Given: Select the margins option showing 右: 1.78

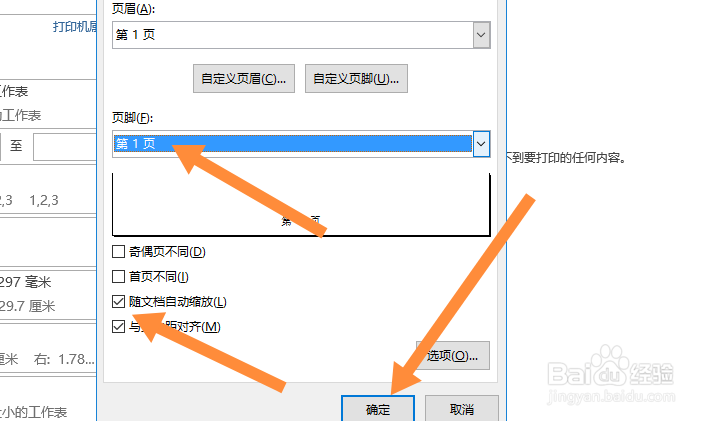Looking at the screenshot, I should point(48,360).
